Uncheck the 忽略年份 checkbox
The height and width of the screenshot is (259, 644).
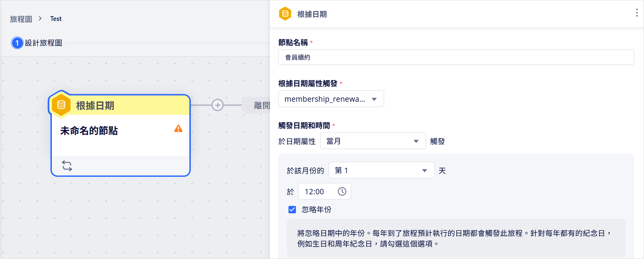click(x=292, y=210)
